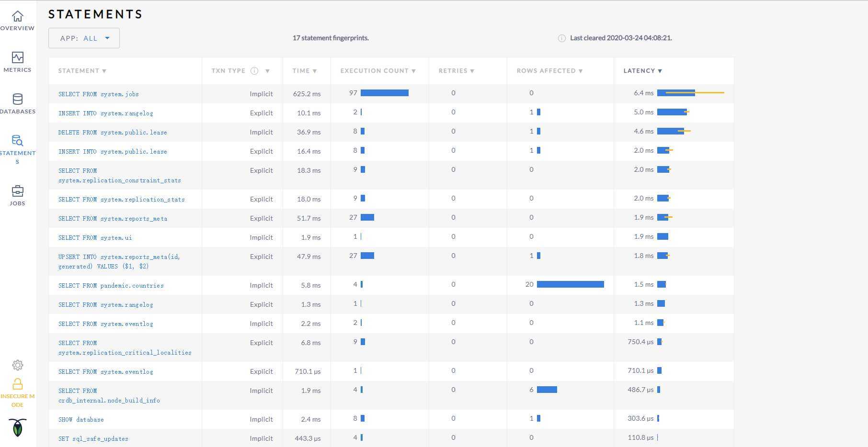This screenshot has height=447, width=868.
Task: Open SELECT FROM system.jobs statement
Action: [99, 94]
